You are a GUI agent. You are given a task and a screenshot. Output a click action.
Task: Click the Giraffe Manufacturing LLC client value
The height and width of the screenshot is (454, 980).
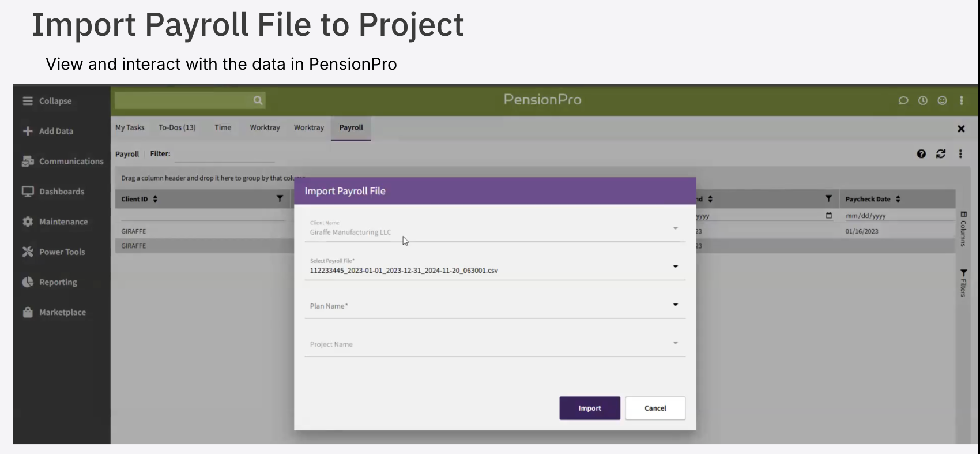pos(350,232)
